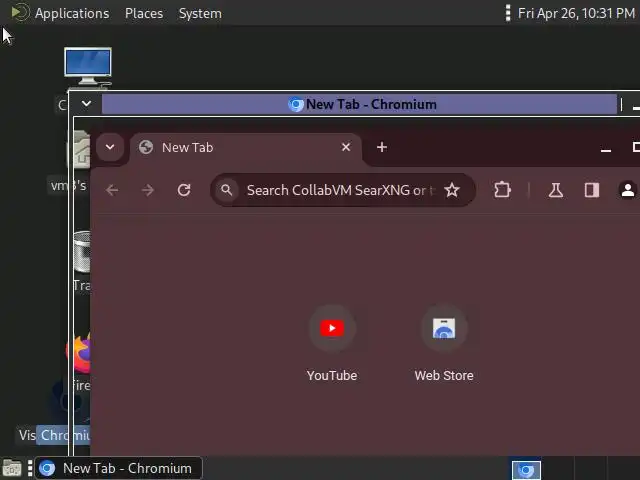640x480 pixels.
Task: Click the show desktop icon in bottom panel
Action: click(12, 468)
